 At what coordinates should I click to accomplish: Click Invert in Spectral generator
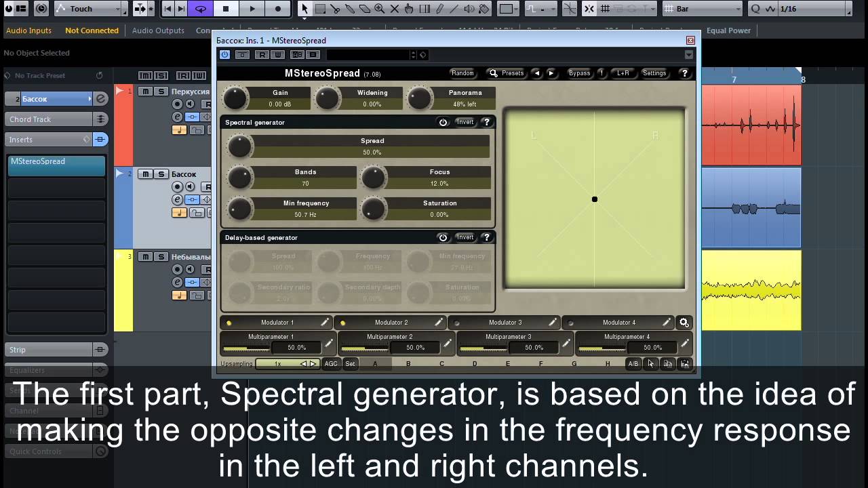pyautogui.click(x=465, y=122)
